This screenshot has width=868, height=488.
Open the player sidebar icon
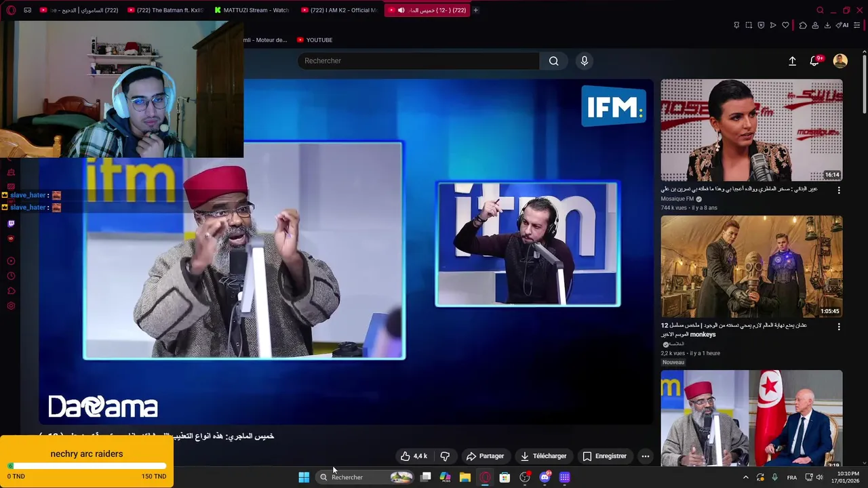[11, 261]
